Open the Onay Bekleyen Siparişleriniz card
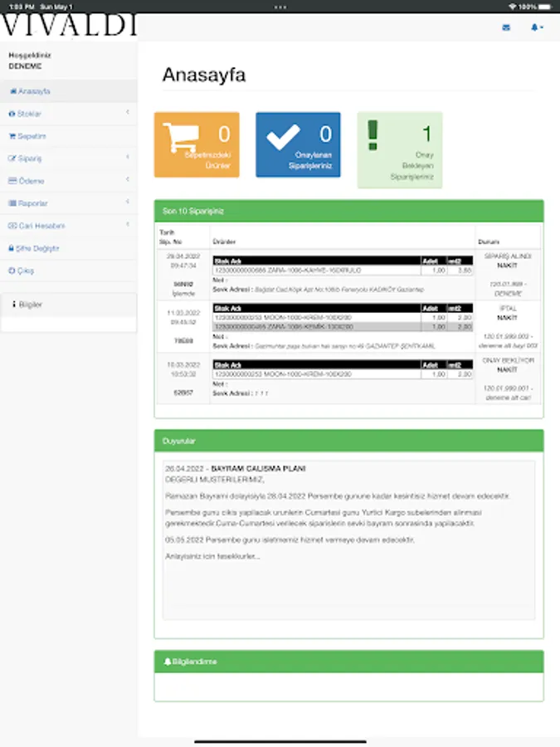 [400, 150]
